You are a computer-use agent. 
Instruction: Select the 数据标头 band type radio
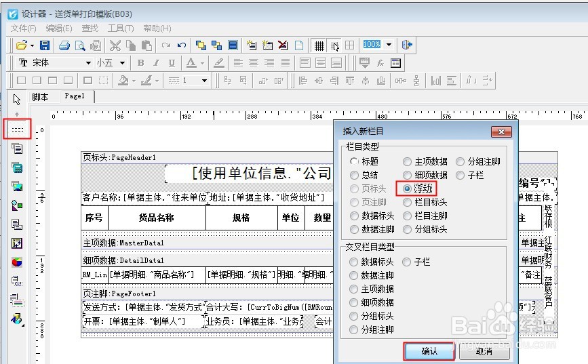point(353,216)
